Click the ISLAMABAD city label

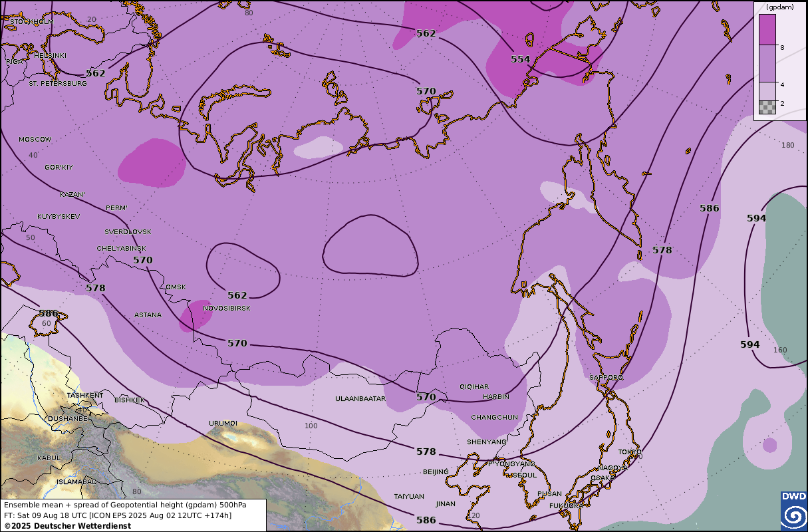(x=77, y=481)
